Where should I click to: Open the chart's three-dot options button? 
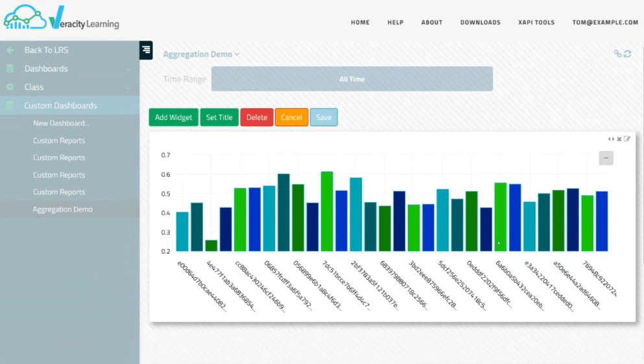606,157
